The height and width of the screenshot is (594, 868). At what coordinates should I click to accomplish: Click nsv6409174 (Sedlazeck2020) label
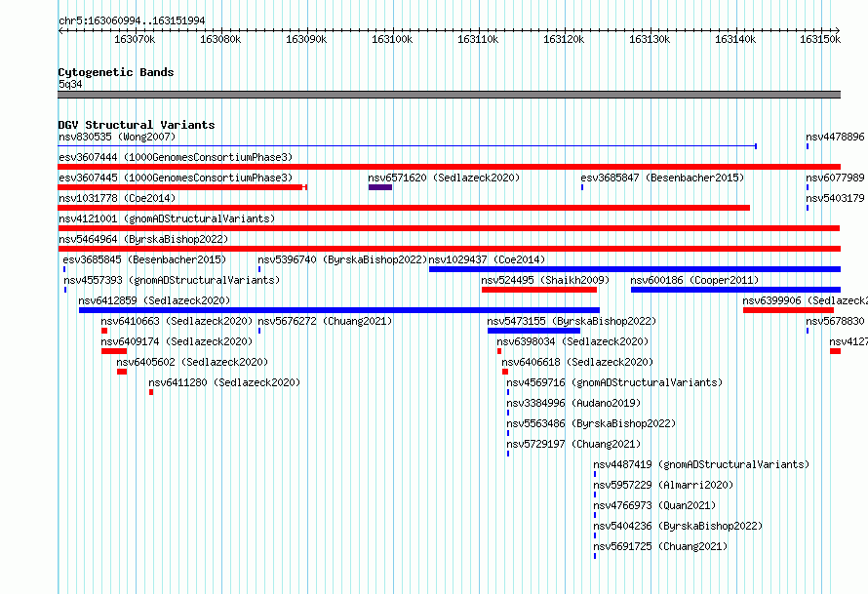[177, 341]
